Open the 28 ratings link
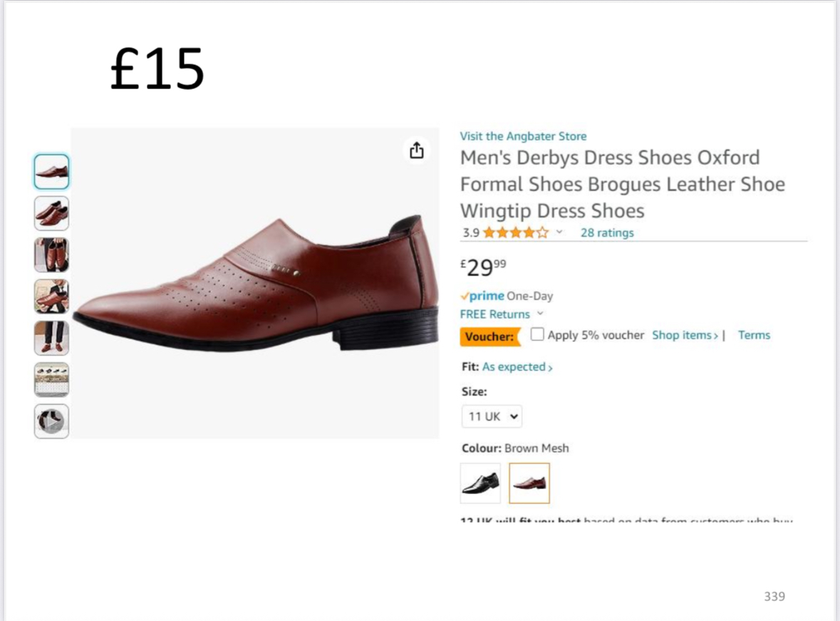The height and width of the screenshot is (621, 840). [x=606, y=232]
